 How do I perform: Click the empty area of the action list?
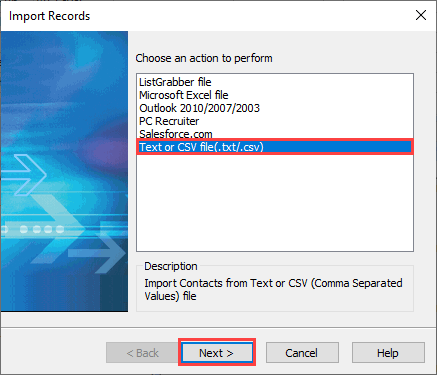coord(275,202)
